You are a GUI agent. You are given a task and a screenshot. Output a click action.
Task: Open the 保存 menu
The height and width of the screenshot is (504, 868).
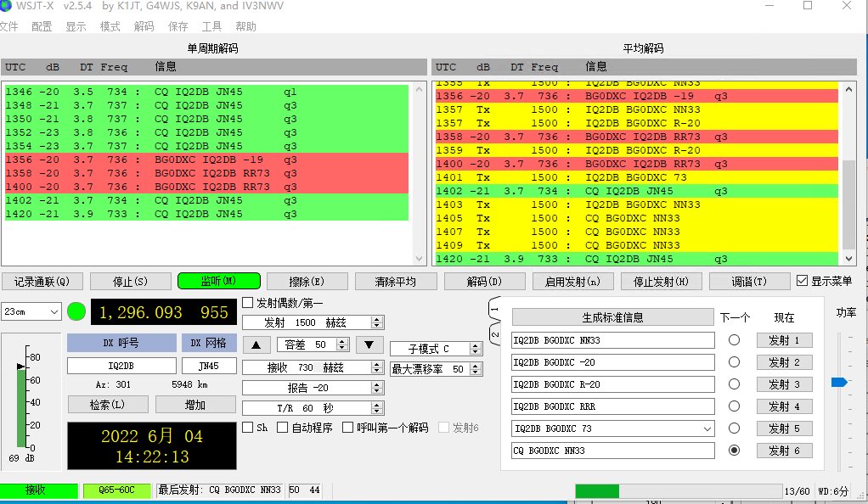178,26
